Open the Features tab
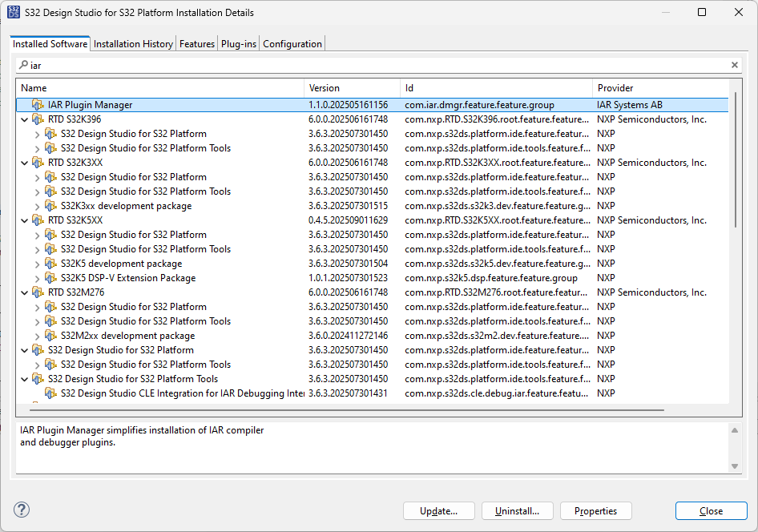The width and height of the screenshot is (758, 532). click(197, 43)
